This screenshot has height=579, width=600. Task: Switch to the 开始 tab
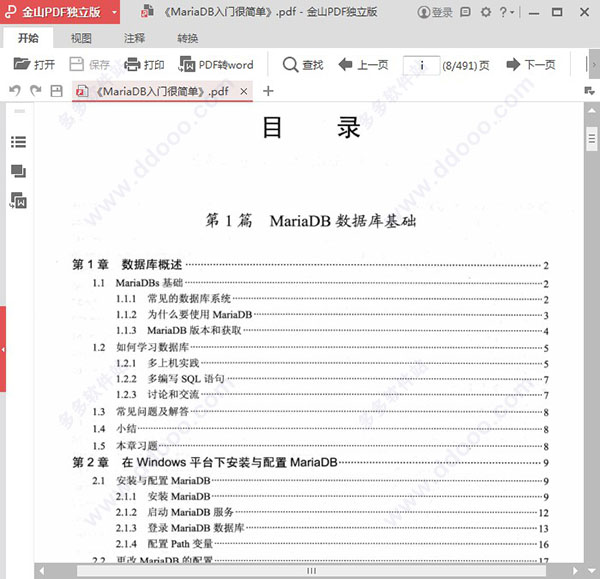coord(28,38)
